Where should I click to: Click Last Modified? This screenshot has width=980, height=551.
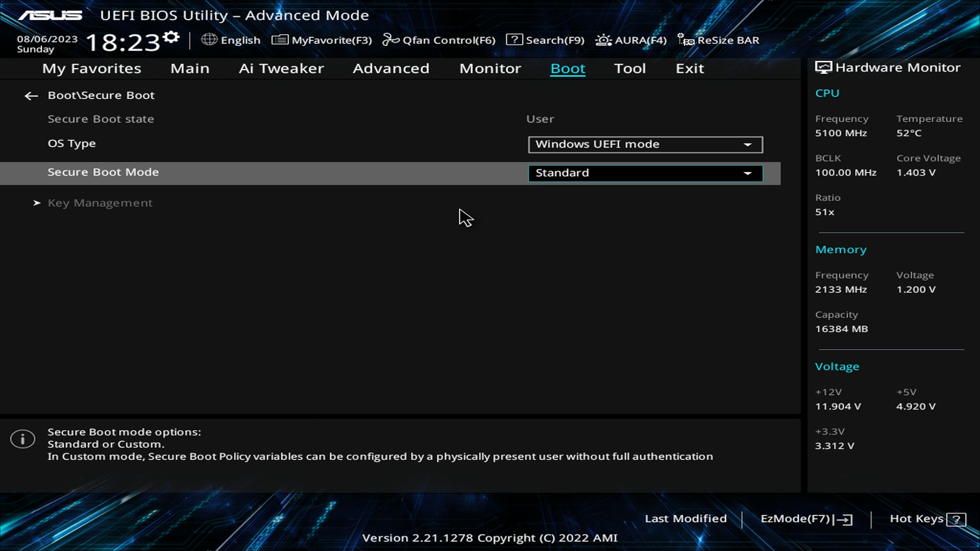pos(685,518)
